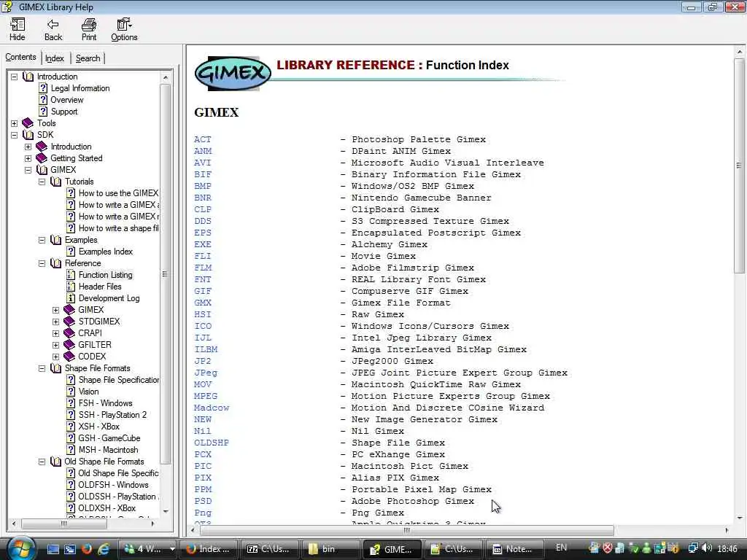Screen dimensions: 747x560
Task: Click the Examples Index topic icon
Action: point(71,252)
